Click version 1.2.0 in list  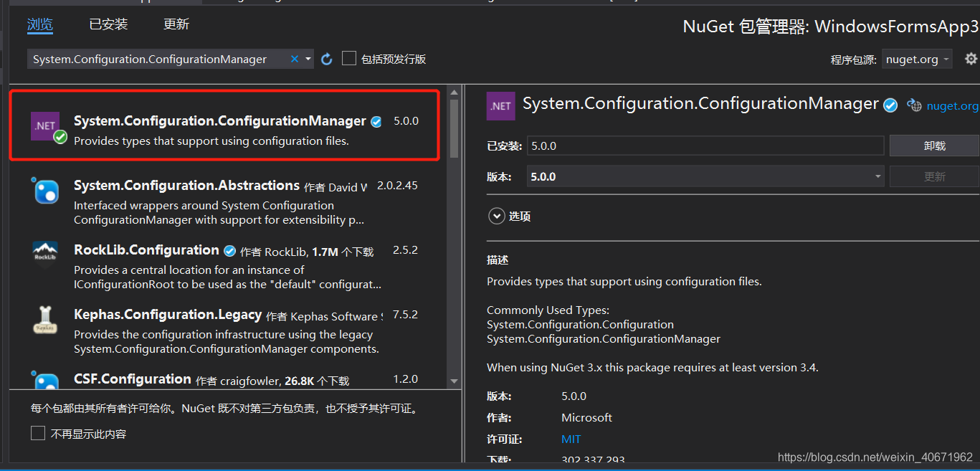[406, 379]
